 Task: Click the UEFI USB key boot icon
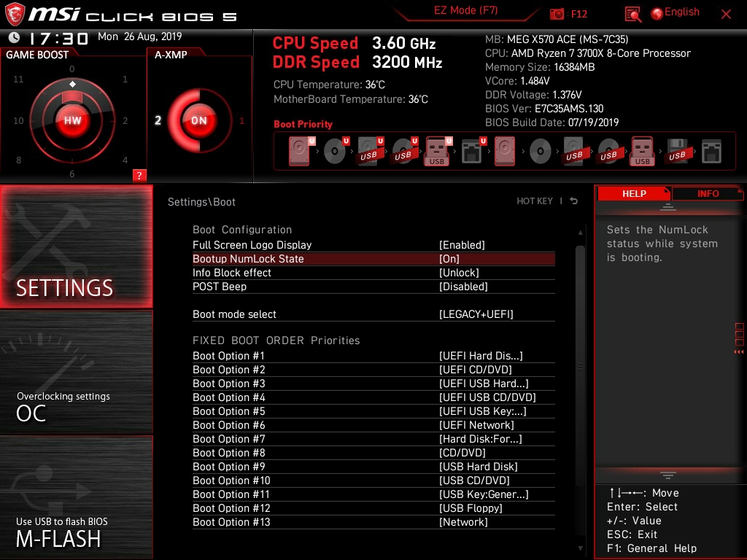tap(438, 151)
